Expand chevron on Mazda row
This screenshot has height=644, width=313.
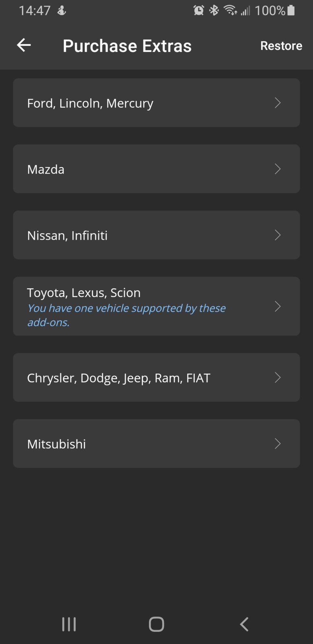[x=278, y=169]
